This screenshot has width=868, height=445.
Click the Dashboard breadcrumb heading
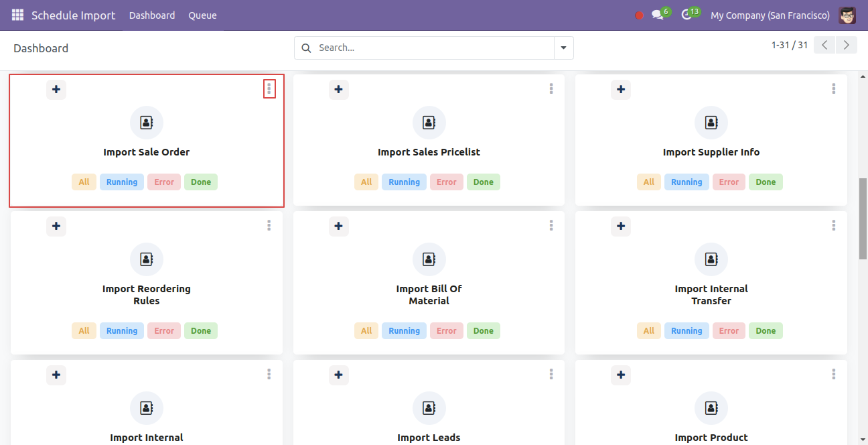pyautogui.click(x=41, y=48)
